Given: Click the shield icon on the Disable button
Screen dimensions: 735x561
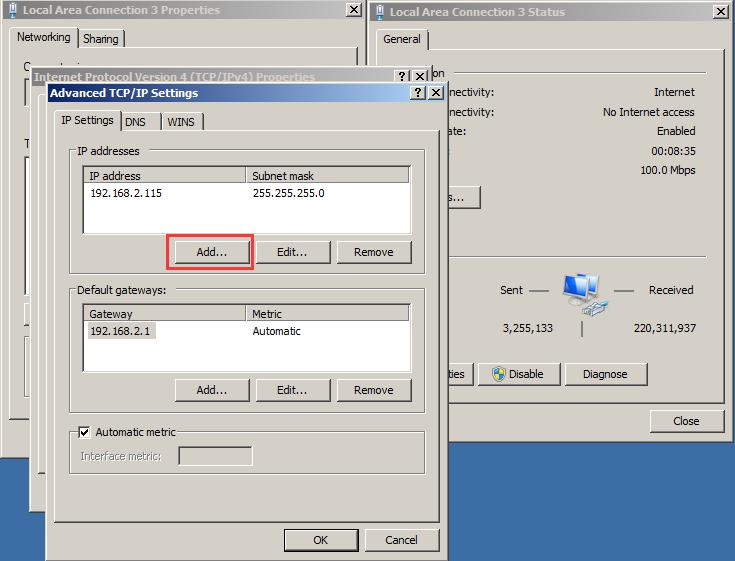Looking at the screenshot, I should coord(497,374).
